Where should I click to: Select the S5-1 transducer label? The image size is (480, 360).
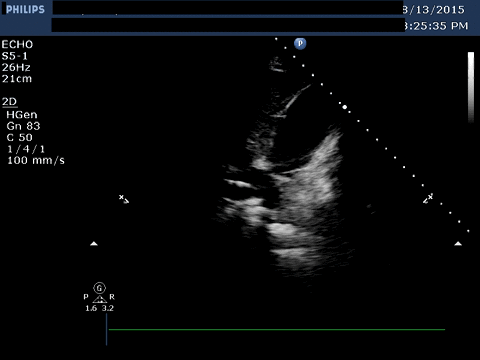click(14, 56)
